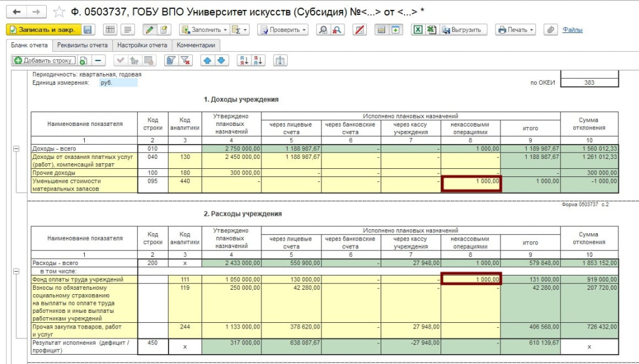639x364 pixels.
Task: Click sort ascending A-Я icon
Action: click(x=243, y=60)
